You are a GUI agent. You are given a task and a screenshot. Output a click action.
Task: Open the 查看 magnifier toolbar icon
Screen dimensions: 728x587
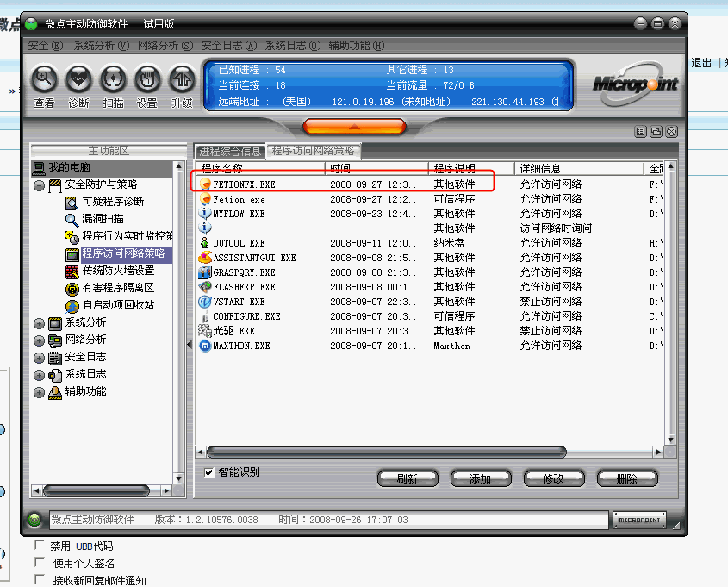click(44, 79)
